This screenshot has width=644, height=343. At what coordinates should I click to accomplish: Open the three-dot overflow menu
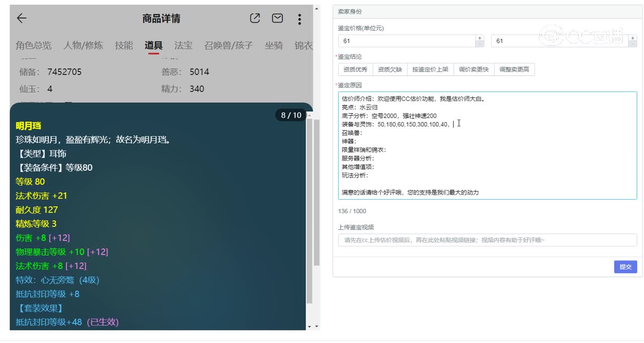click(x=299, y=19)
